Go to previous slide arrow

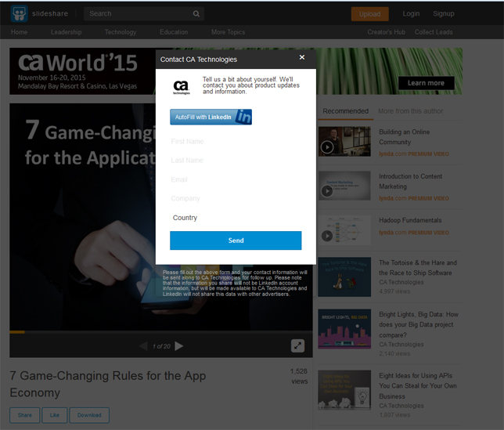(143, 346)
